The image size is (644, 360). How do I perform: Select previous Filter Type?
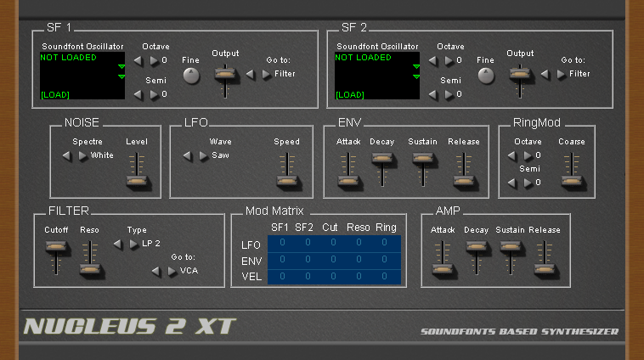click(x=118, y=245)
